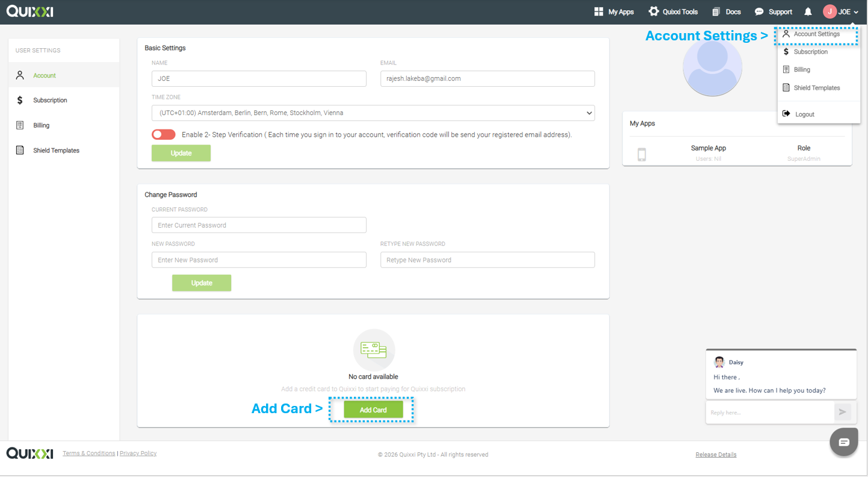Click the Sample App phone icon

[642, 155]
